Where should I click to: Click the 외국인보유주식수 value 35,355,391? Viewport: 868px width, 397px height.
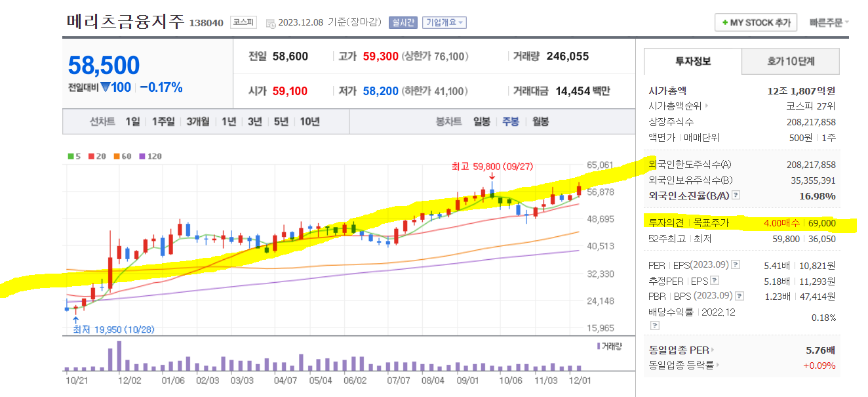814,180
